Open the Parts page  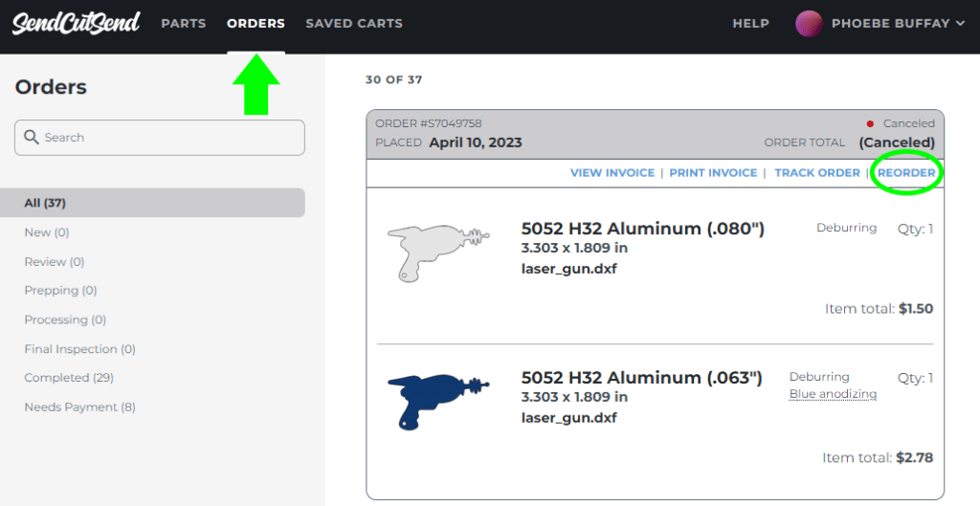(183, 24)
